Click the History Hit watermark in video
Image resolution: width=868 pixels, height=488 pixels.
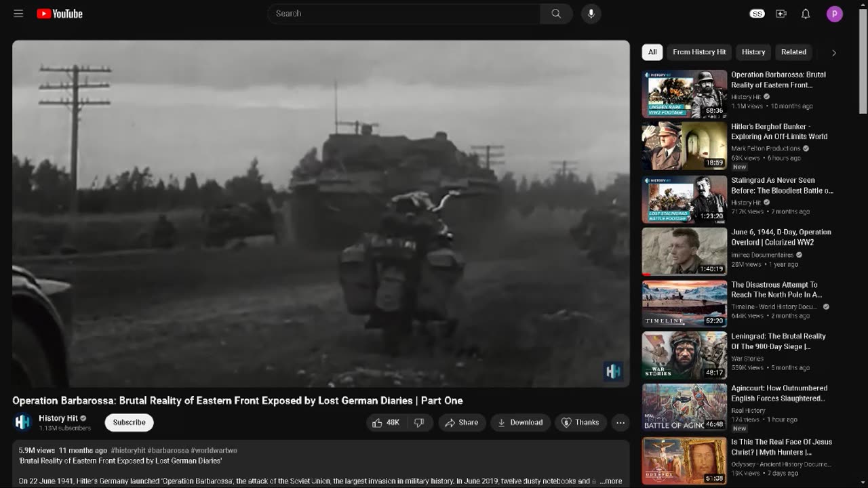pyautogui.click(x=613, y=371)
